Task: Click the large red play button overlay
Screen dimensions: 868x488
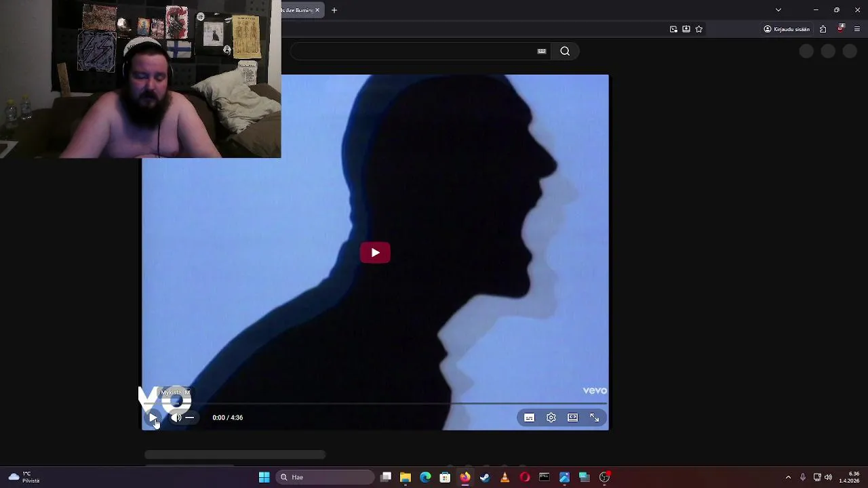Action: pyautogui.click(x=375, y=253)
